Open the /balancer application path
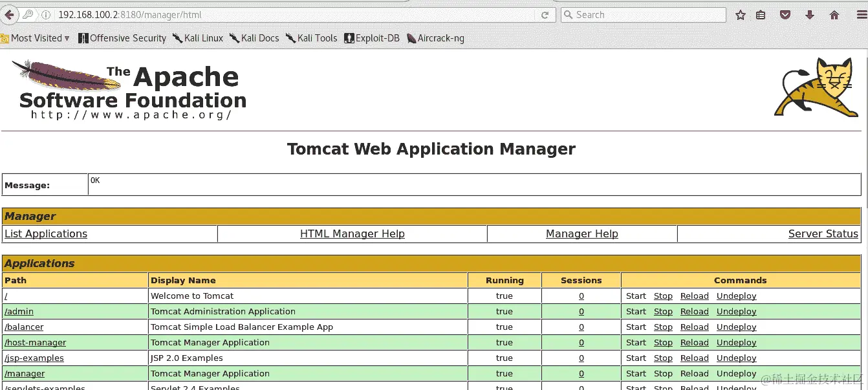This screenshot has height=390, width=868. 24,327
